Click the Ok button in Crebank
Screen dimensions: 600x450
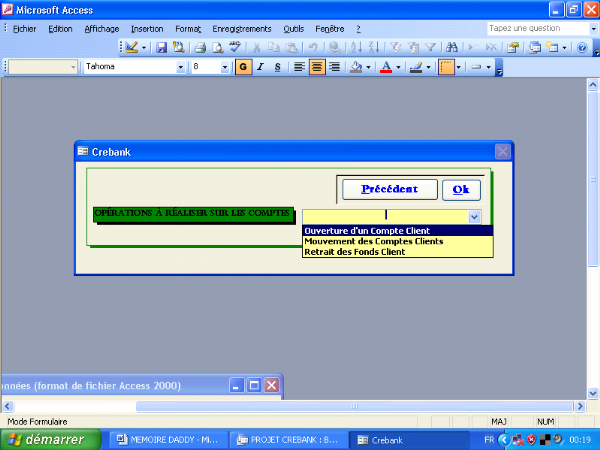[x=461, y=190]
